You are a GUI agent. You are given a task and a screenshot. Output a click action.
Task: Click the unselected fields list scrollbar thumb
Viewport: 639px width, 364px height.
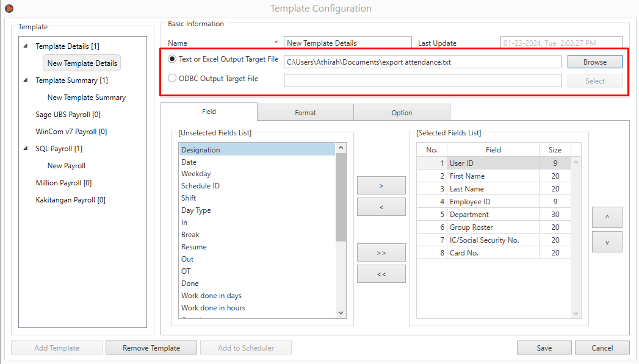click(x=341, y=197)
